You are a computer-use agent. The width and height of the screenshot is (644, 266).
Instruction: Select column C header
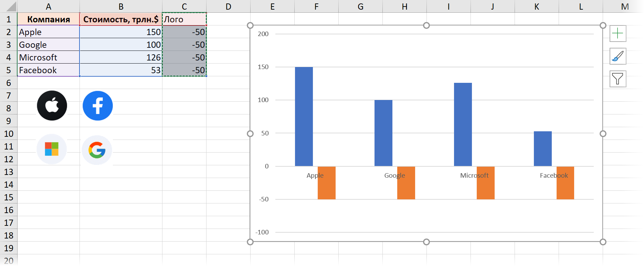click(x=184, y=7)
